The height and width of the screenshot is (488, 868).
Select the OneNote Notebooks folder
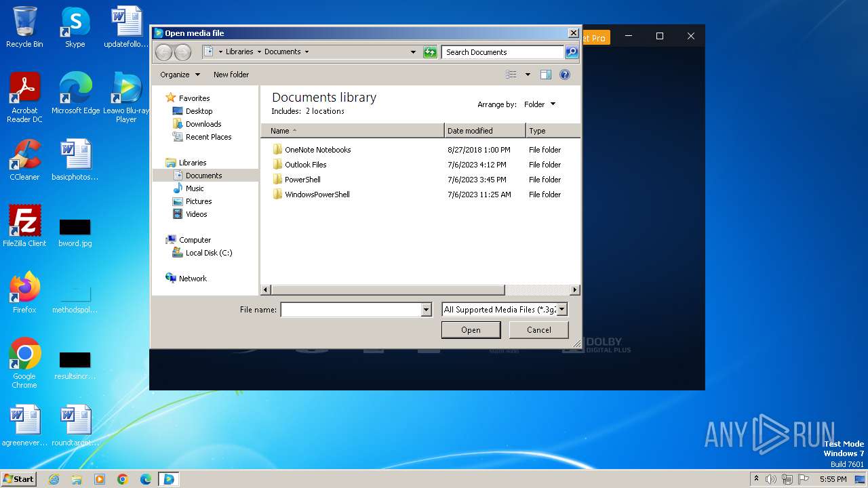tap(317, 150)
